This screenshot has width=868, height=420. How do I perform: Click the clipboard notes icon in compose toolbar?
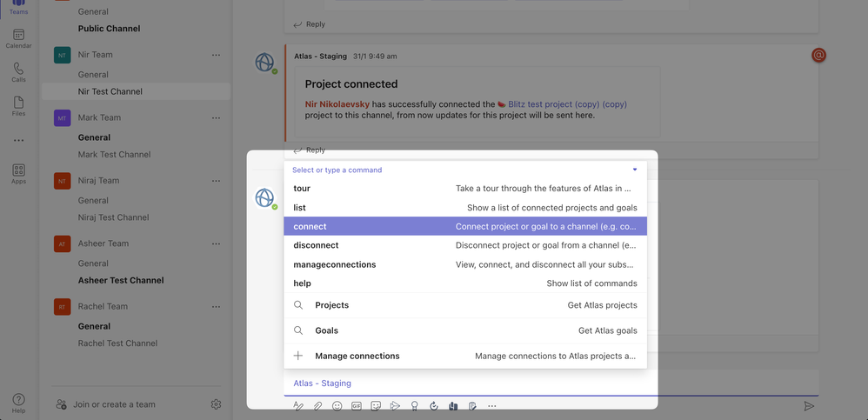click(x=472, y=406)
